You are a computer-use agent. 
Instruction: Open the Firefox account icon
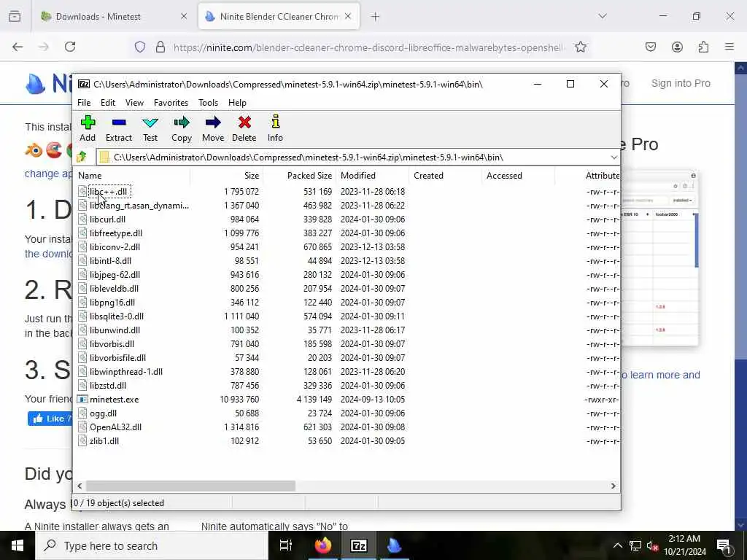coord(677,47)
